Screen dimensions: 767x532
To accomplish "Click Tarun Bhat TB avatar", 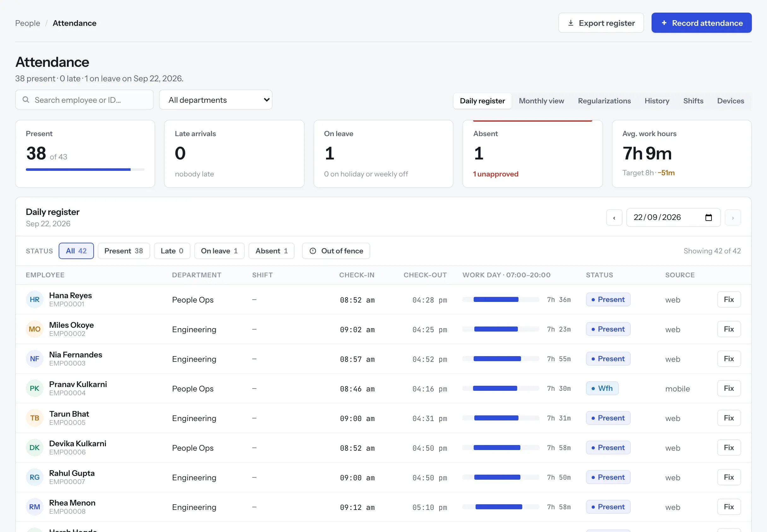I will pyautogui.click(x=35, y=418).
